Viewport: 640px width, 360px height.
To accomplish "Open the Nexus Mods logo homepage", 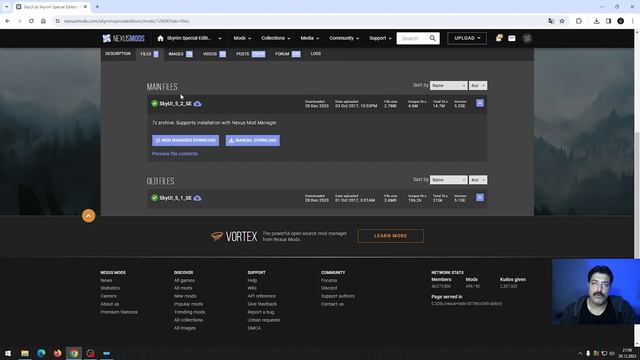I will point(124,38).
